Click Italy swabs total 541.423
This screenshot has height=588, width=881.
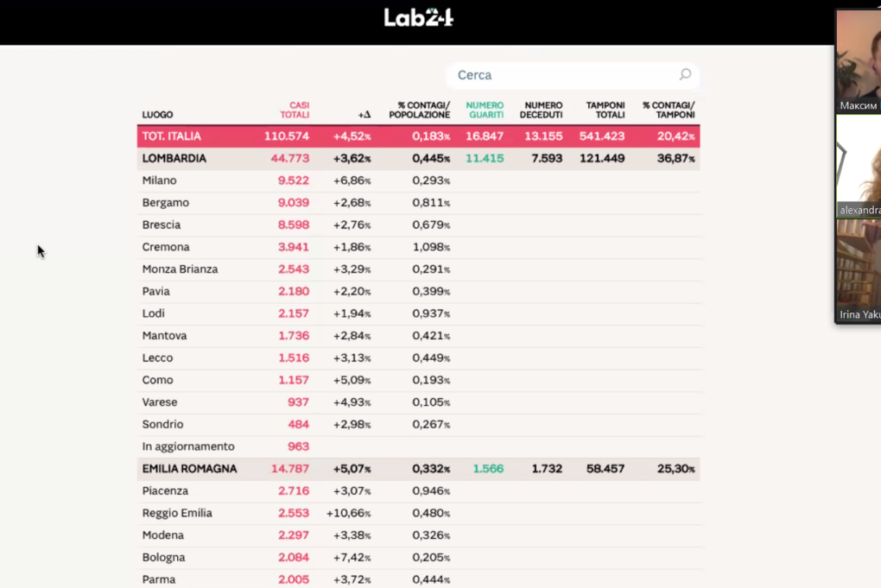[602, 136]
